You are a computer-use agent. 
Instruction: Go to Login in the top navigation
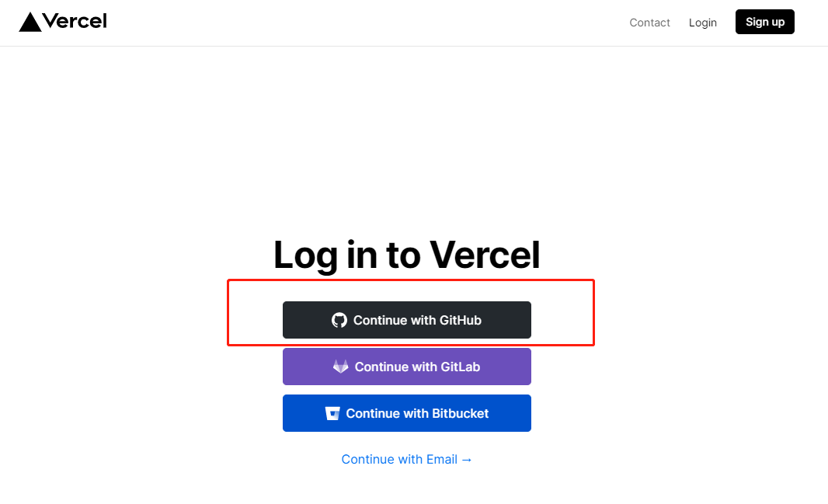point(702,23)
